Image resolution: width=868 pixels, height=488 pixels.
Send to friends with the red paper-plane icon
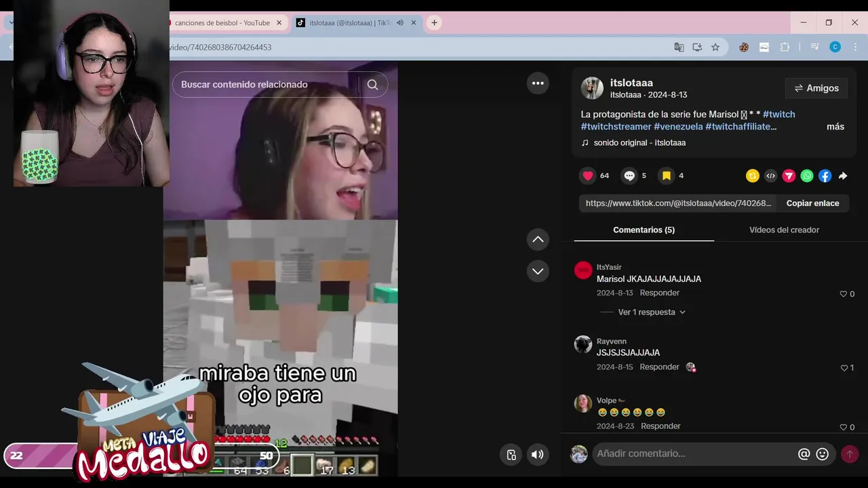pos(789,176)
